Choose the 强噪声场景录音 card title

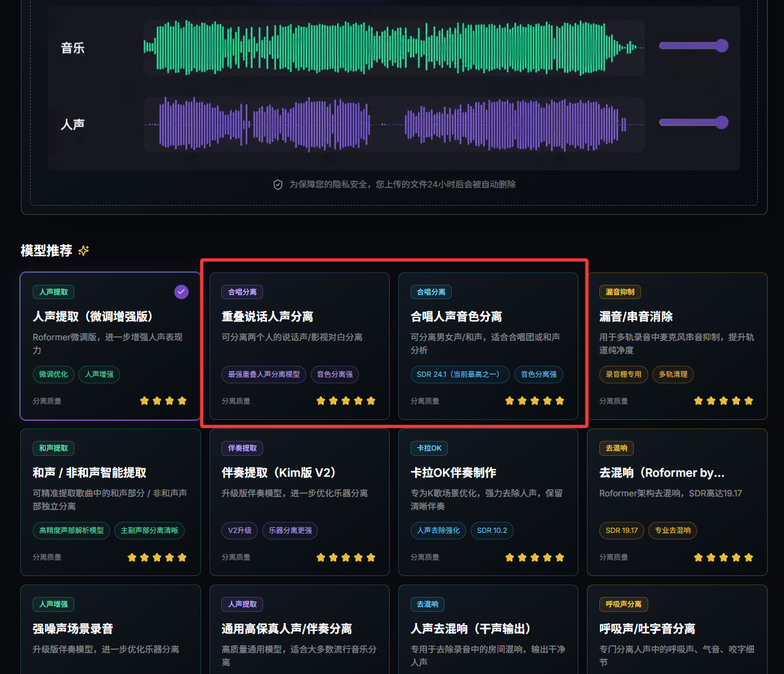pos(72,628)
